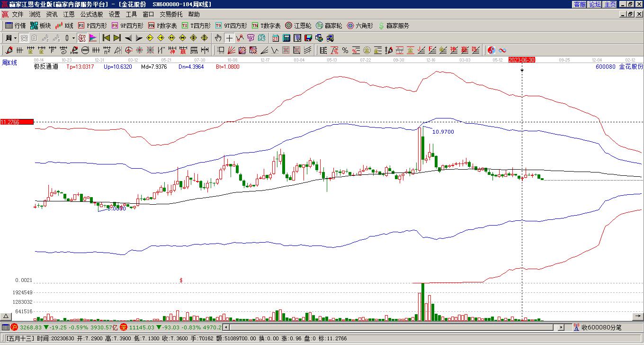Click the blue infinity loop icon

point(502,50)
